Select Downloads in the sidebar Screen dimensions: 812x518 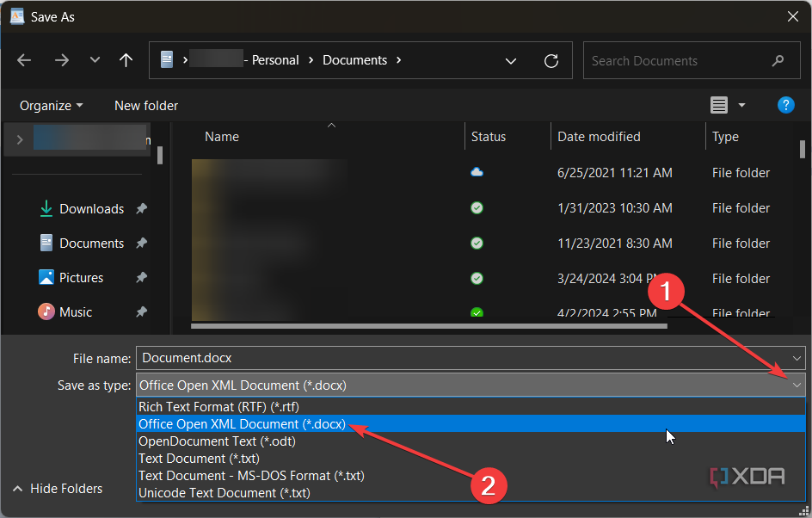[89, 208]
